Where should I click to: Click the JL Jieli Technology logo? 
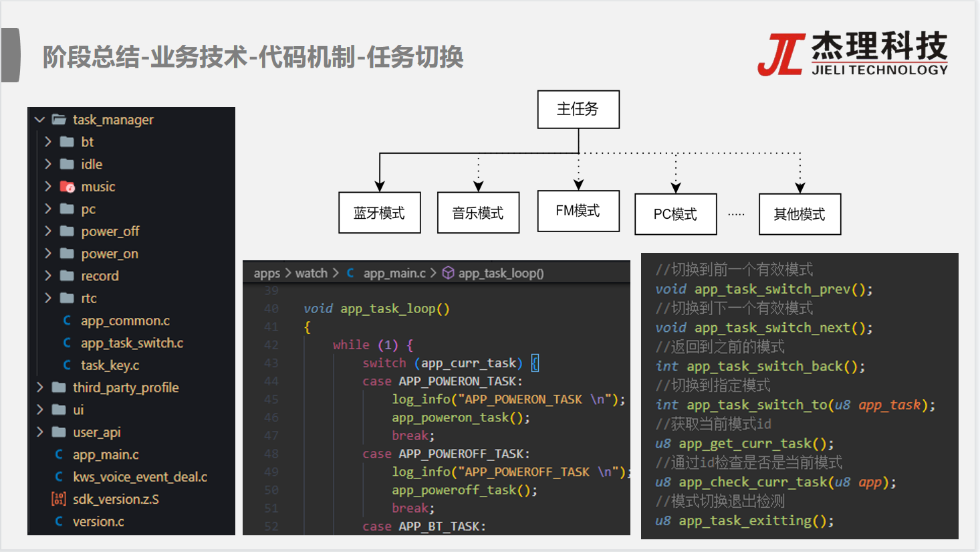[x=853, y=54]
